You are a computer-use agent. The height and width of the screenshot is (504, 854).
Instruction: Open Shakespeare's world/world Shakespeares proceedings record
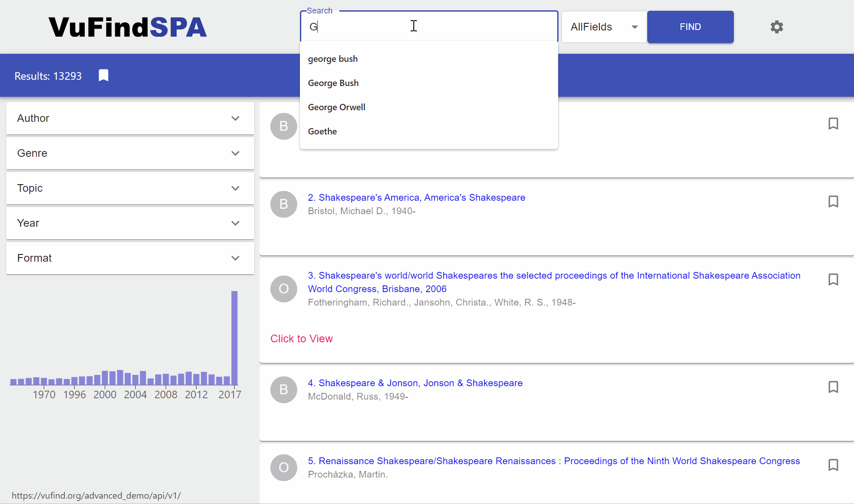click(x=554, y=282)
